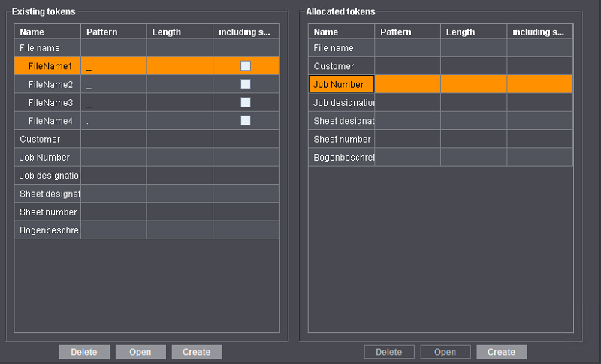This screenshot has height=364, width=601.
Task: Select File name row in Allocated tokens
Action: (441, 48)
